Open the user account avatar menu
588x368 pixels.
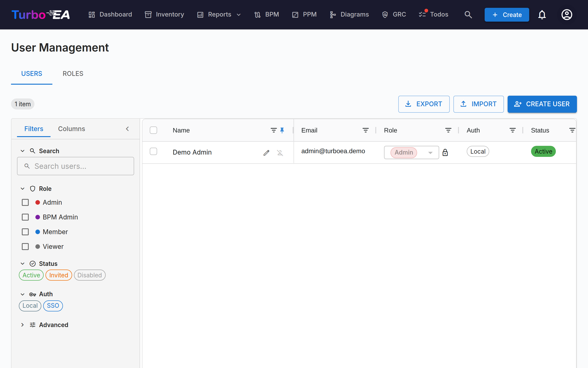pyautogui.click(x=567, y=14)
